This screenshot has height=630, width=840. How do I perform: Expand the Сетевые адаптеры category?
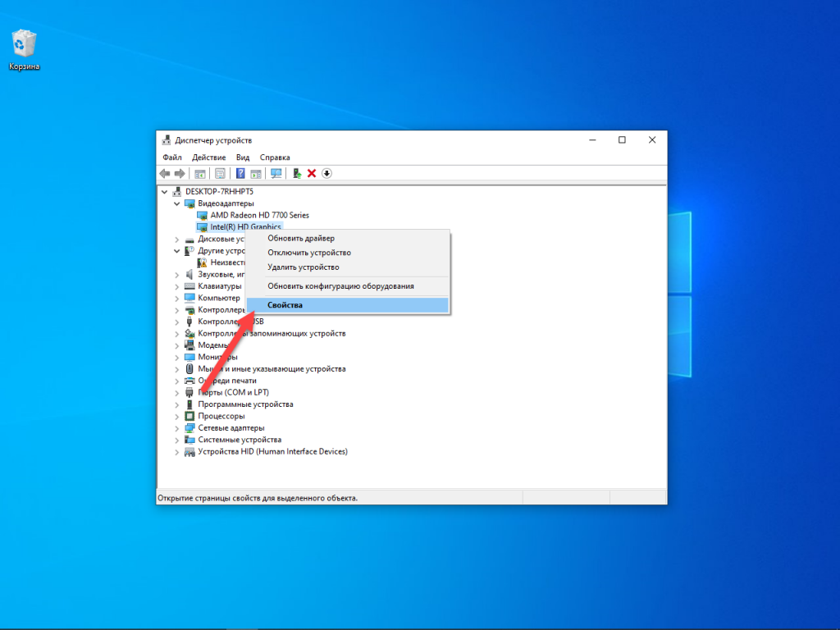point(177,428)
